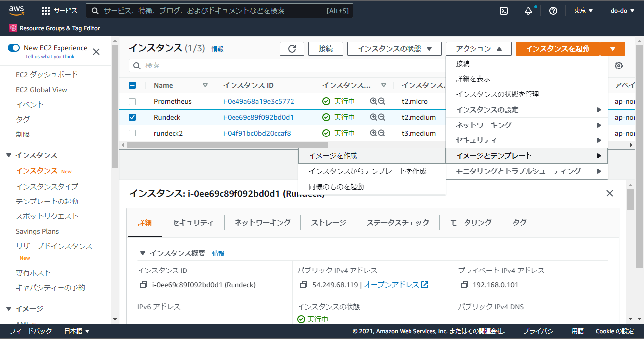Screen dimensions: 644x339
Task: Click the detail panel vertical scrollbar
Action: click(631, 199)
